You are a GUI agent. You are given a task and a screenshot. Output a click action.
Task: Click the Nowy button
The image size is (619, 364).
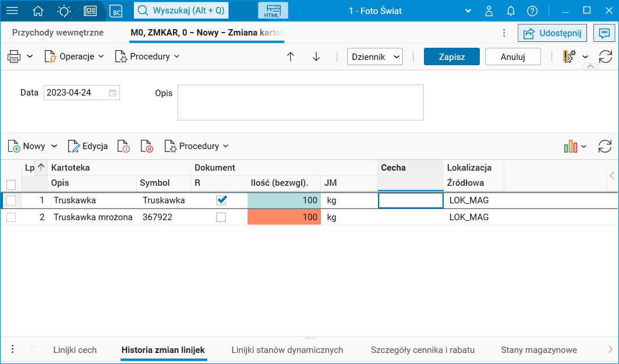27,146
